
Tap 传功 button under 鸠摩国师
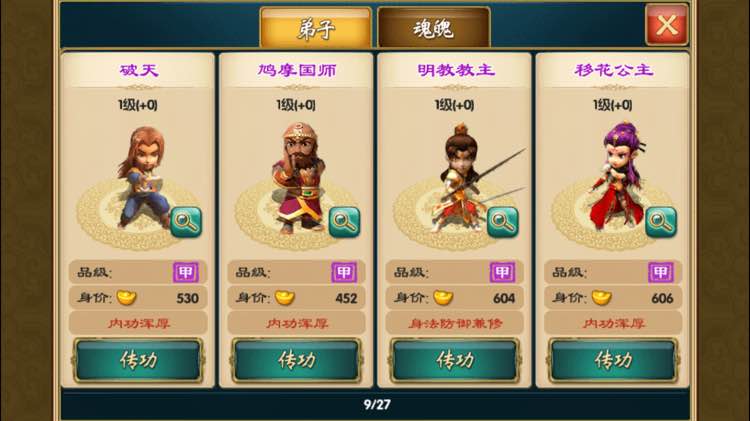[x=297, y=360]
